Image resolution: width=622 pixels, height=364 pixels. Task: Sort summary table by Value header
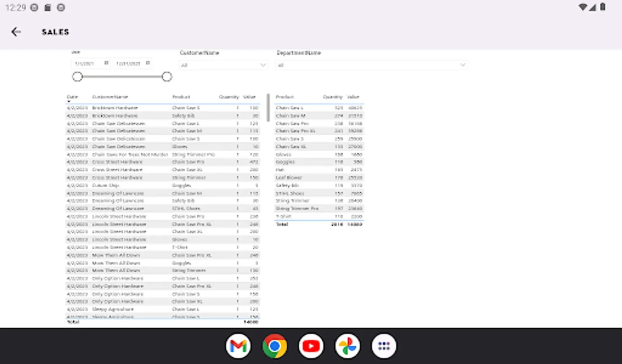[353, 97]
